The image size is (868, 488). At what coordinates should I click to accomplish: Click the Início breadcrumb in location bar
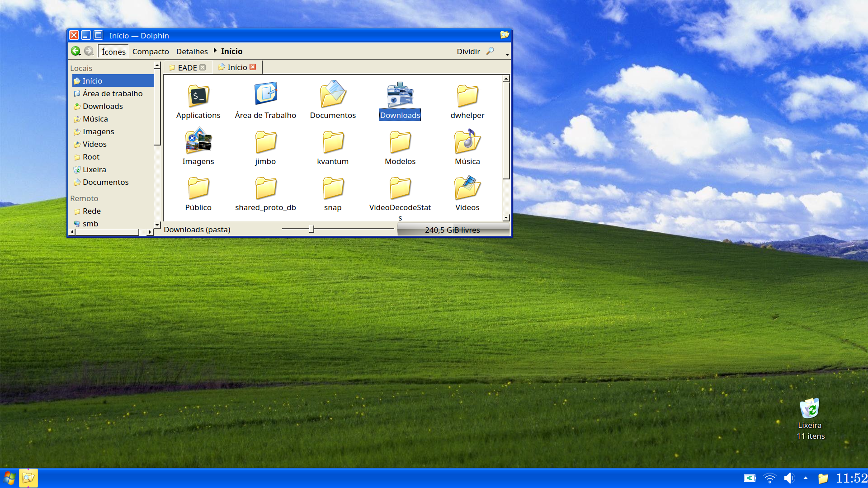231,52
